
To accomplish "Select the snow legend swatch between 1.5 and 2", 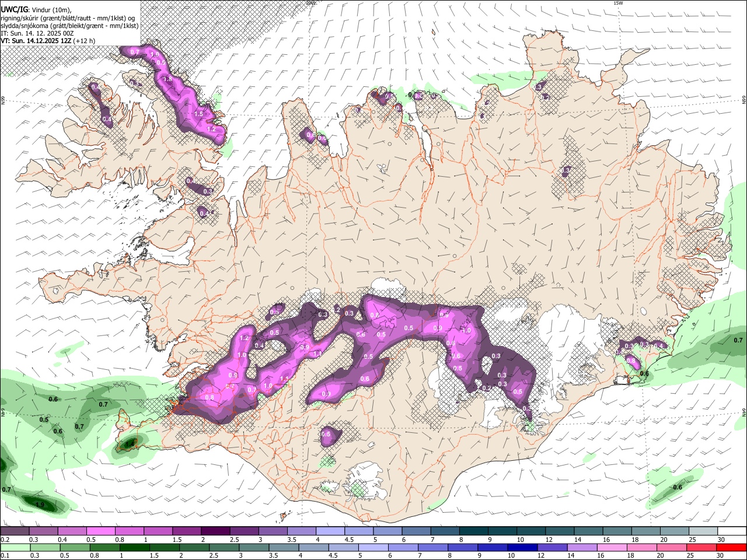I will point(186,531).
